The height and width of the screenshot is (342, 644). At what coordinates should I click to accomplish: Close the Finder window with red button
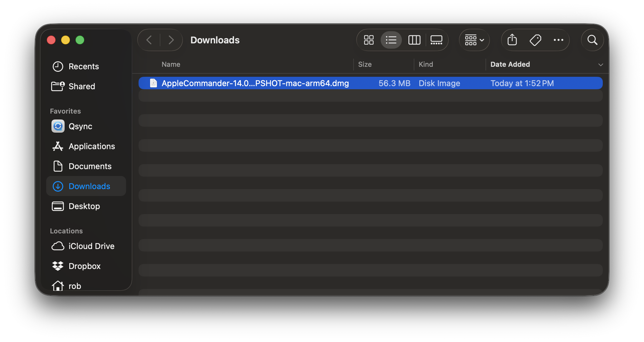(x=51, y=40)
